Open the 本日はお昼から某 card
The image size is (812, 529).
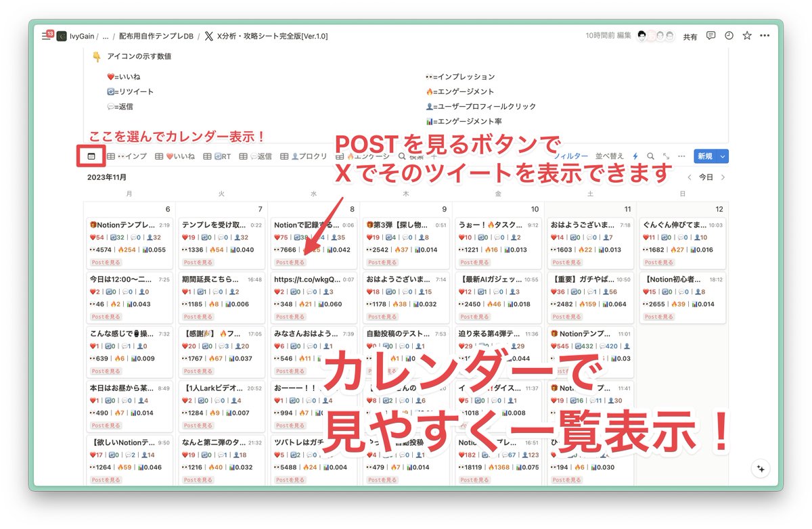130,406
